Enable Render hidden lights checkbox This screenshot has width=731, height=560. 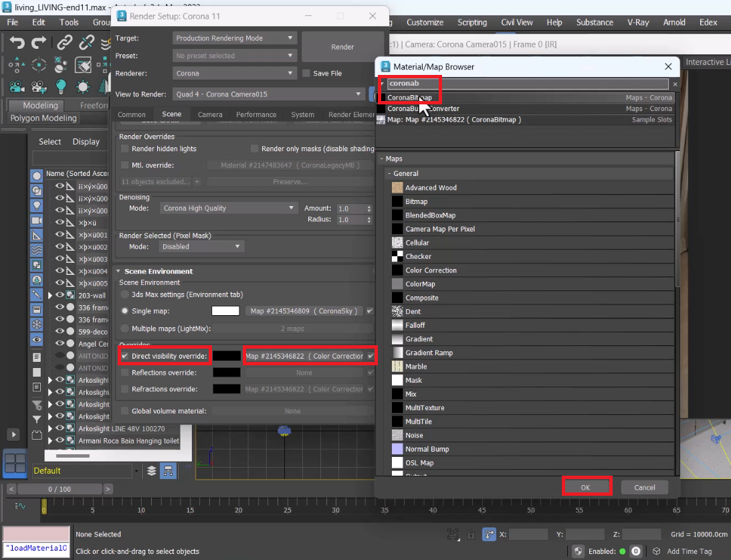tap(124, 149)
